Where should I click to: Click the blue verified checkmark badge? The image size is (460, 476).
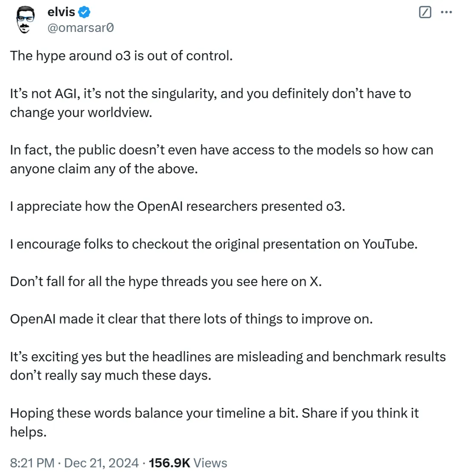click(x=84, y=12)
